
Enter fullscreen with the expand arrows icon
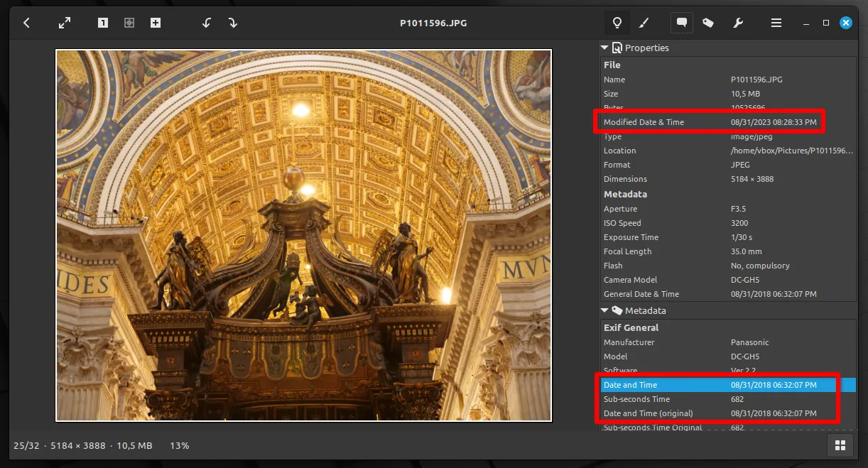pos(64,22)
